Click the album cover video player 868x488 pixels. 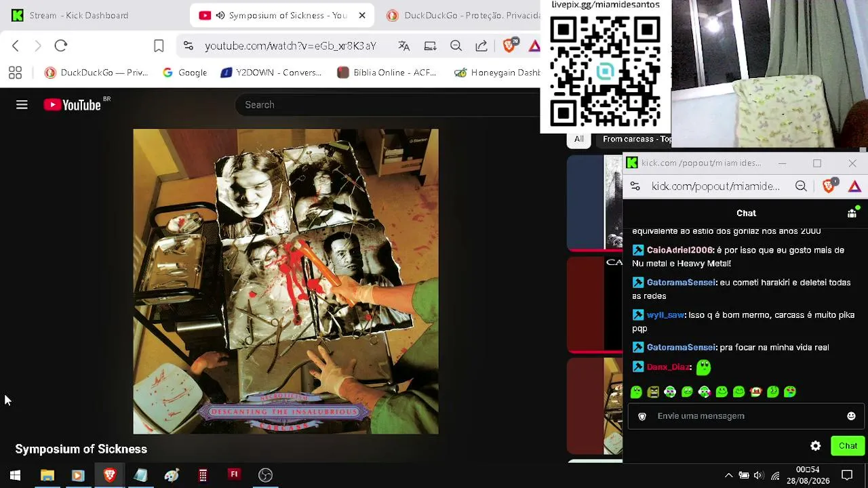pyautogui.click(x=285, y=281)
